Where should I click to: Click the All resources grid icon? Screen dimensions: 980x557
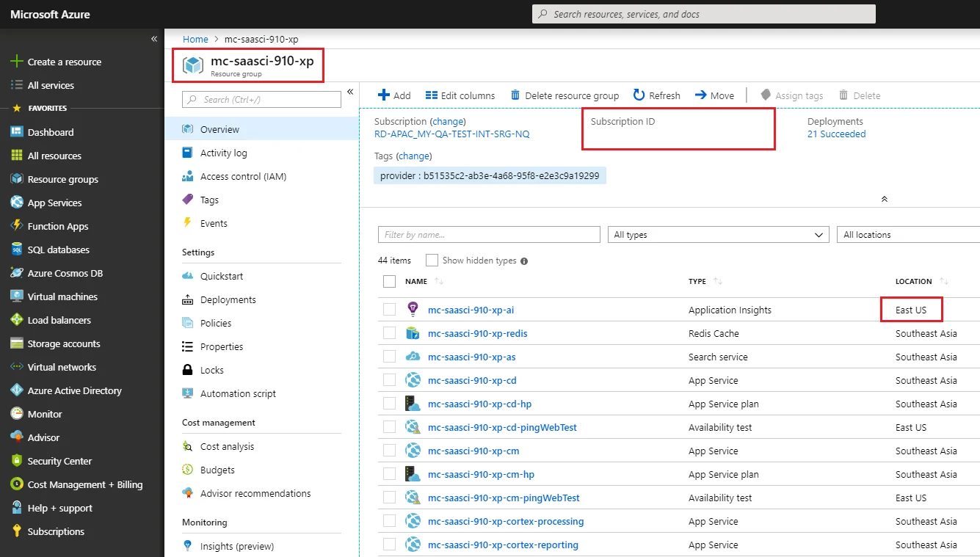pos(17,156)
